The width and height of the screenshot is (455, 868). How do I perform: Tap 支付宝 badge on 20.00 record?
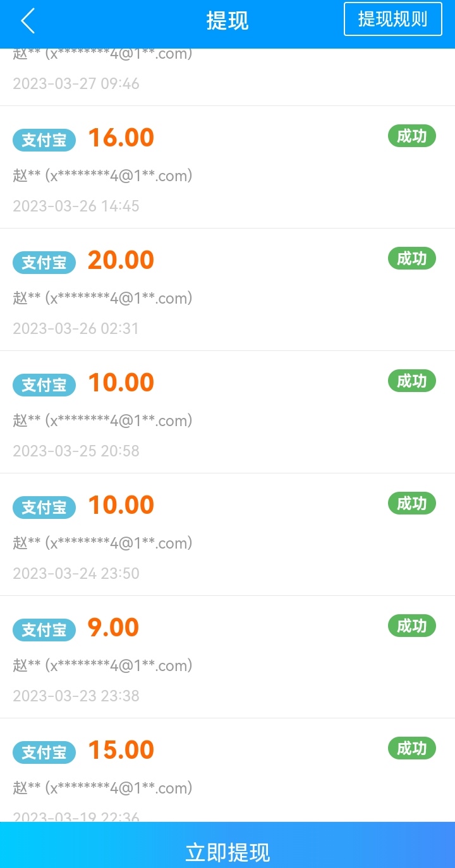click(44, 263)
